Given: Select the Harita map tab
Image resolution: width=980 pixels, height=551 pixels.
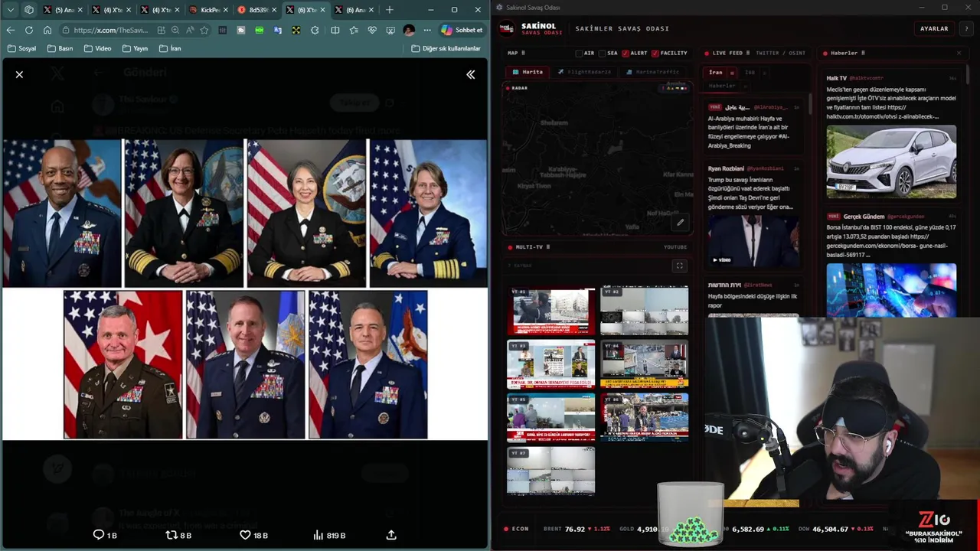Looking at the screenshot, I should pyautogui.click(x=528, y=72).
